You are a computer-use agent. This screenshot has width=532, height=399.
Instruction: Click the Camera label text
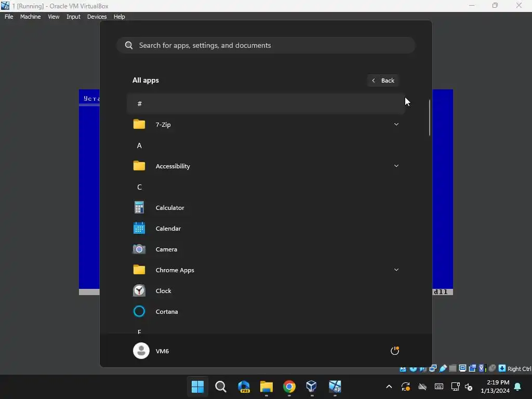click(166, 249)
